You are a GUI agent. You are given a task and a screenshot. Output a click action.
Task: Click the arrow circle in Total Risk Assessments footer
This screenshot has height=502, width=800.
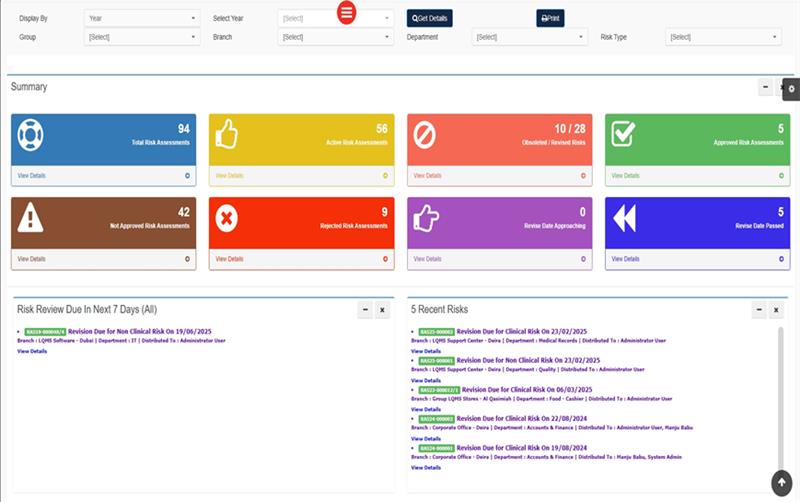pyautogui.click(x=187, y=175)
